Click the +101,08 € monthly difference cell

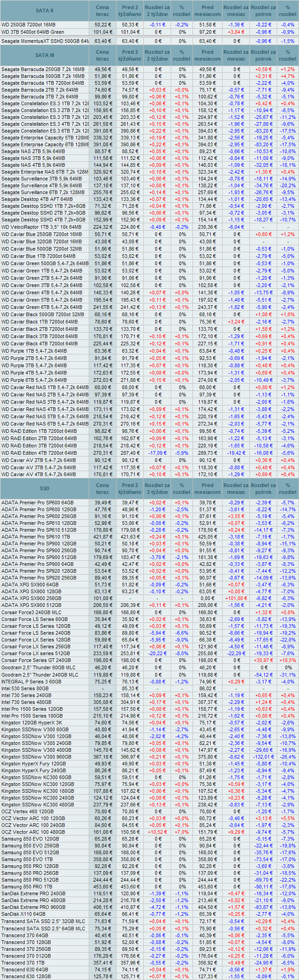(x=236, y=598)
